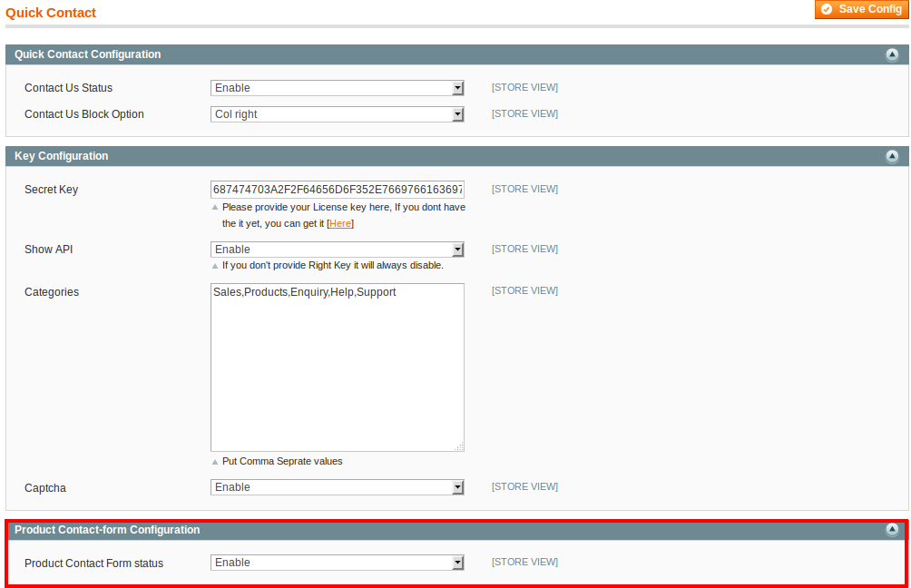Screen dimensions: 911x588
Task: Click the warning triangle beside Show API note
Action: pos(215,265)
